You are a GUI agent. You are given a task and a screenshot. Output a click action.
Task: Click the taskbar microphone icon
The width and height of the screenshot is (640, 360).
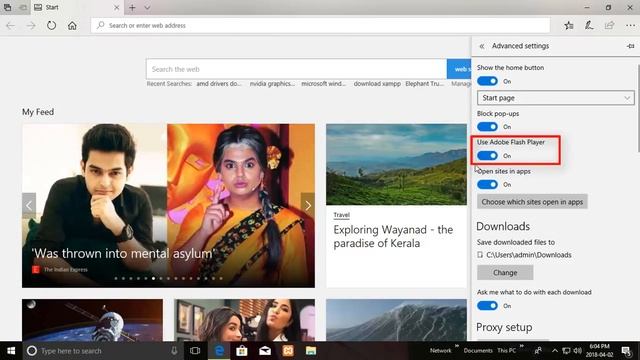point(174,351)
